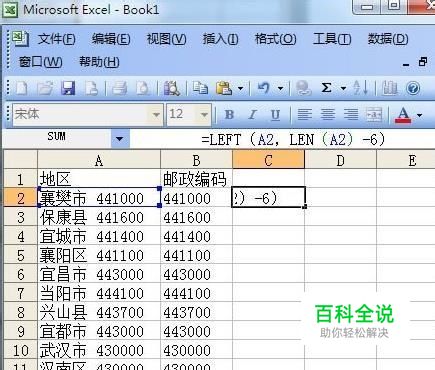Viewport: 435px width, 370px height.
Task: Click cell B8 with 443700
Action: tap(196, 313)
